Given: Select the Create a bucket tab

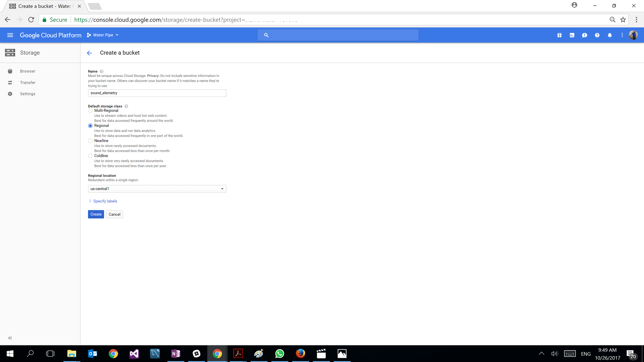Looking at the screenshot, I should [45, 6].
